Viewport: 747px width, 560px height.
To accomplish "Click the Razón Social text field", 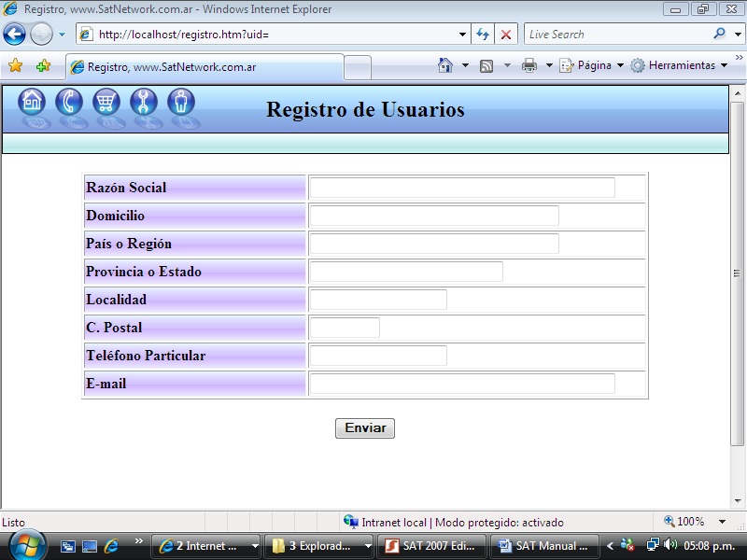I will click(461, 188).
